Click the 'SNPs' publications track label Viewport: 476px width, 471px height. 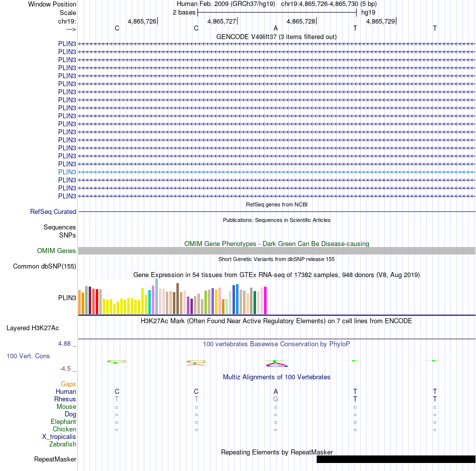(68, 235)
